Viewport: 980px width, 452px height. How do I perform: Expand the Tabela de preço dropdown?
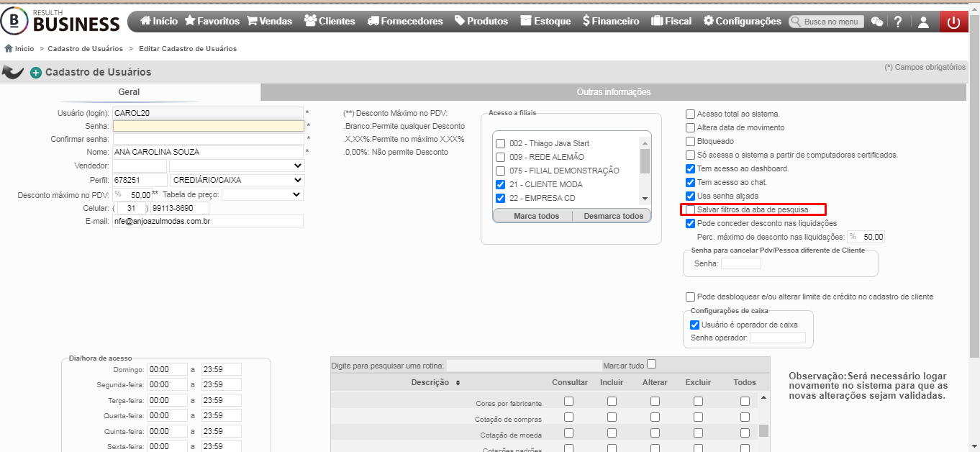[263, 194]
